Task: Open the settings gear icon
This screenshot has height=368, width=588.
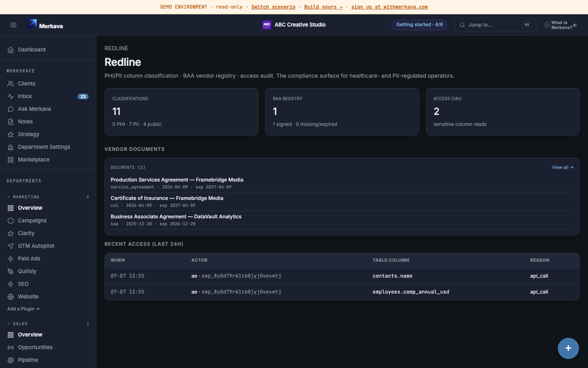Action: [547, 25]
